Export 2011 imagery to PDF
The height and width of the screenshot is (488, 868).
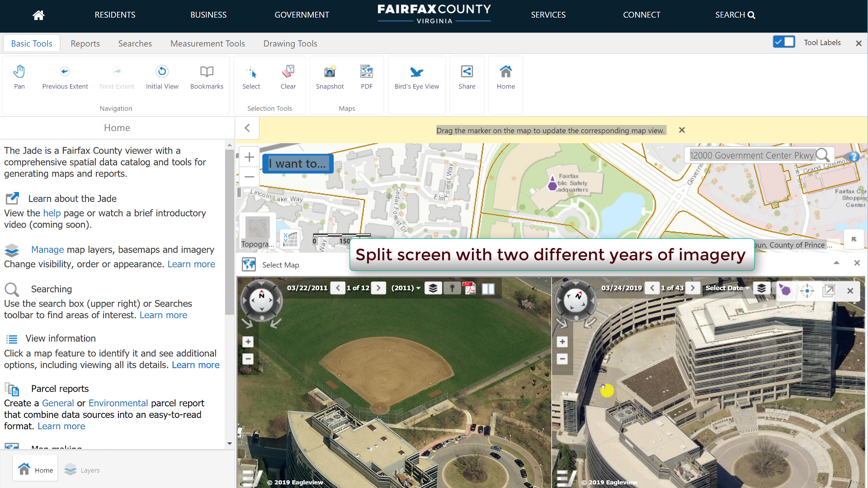(x=469, y=288)
